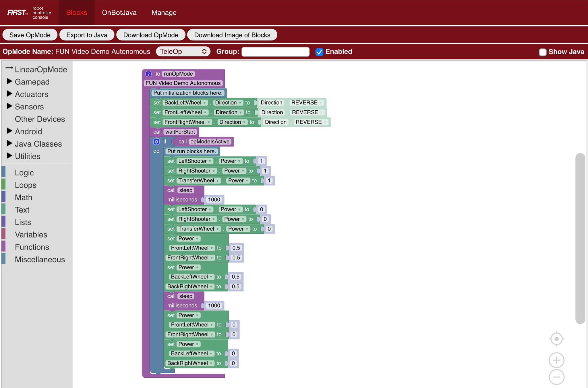Image resolution: width=588 pixels, height=388 pixels.
Task: Expand the Utilities category
Action: tap(9, 156)
